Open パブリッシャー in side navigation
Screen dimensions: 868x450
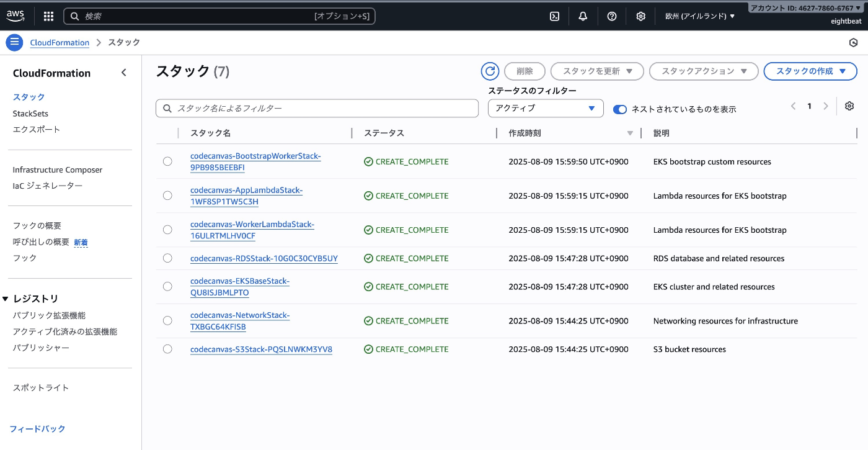pyautogui.click(x=41, y=348)
